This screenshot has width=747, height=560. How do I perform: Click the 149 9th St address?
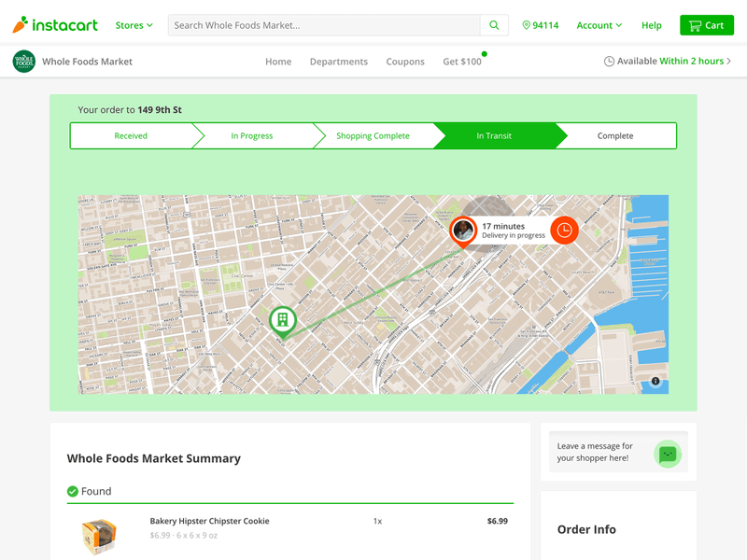tap(160, 109)
